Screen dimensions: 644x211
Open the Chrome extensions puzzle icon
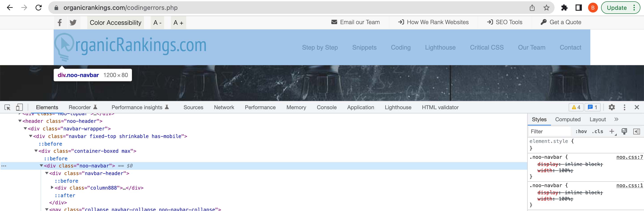click(x=564, y=8)
